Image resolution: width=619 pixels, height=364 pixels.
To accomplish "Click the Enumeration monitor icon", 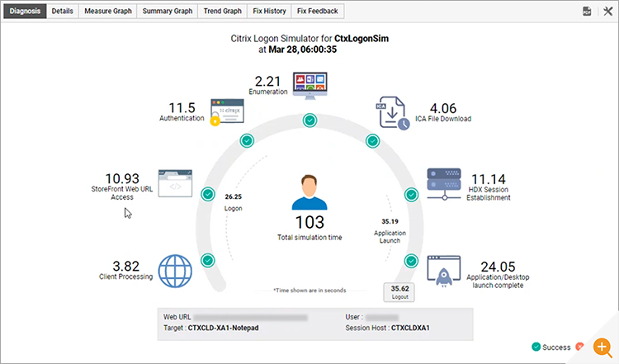I will pyautogui.click(x=309, y=85).
